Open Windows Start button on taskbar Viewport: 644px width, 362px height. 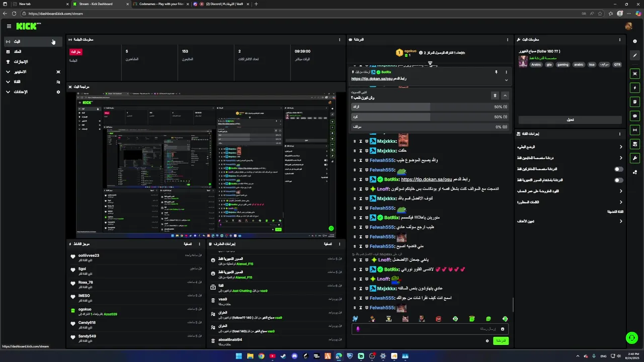click(x=238, y=356)
